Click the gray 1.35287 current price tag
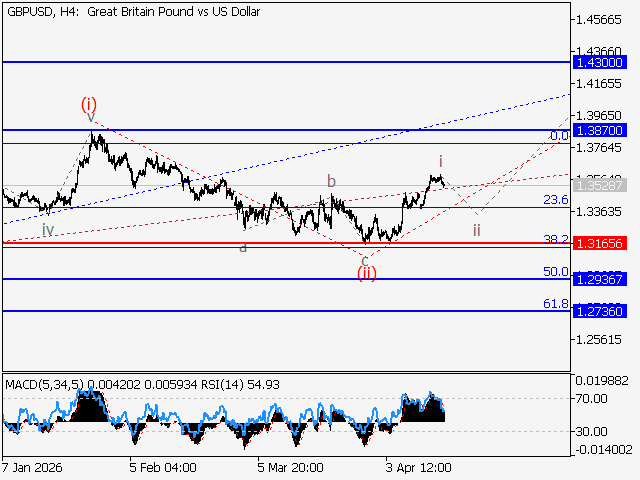Screen dimensions: 640x480 [600, 185]
